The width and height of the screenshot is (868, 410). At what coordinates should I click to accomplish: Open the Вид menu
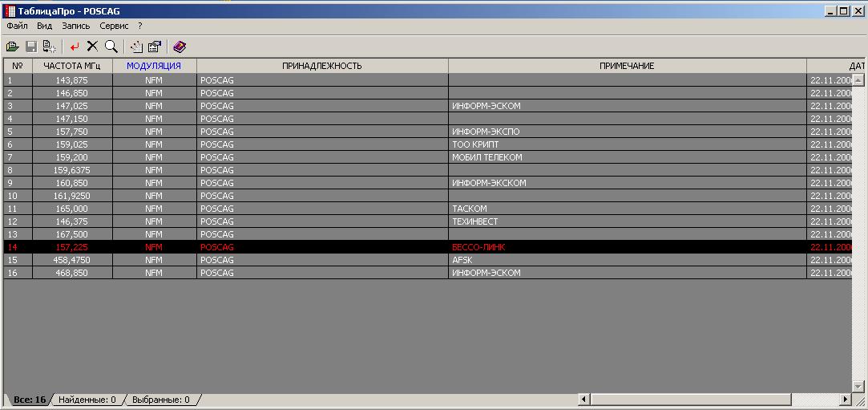click(44, 26)
